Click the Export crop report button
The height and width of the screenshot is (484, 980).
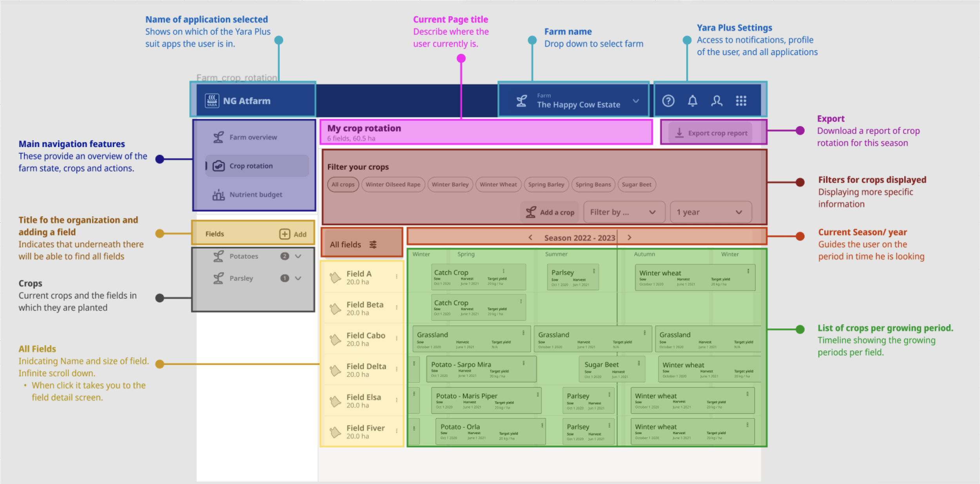[x=710, y=133]
